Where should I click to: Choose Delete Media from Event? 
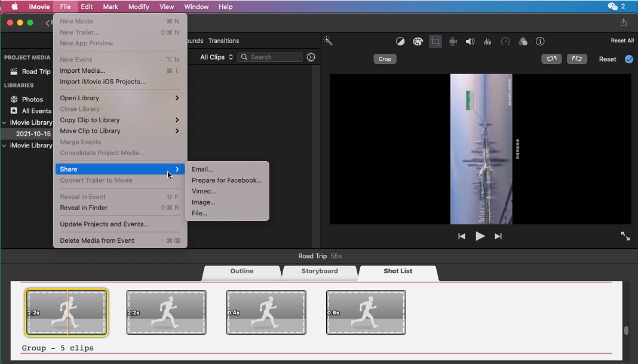(120, 240)
